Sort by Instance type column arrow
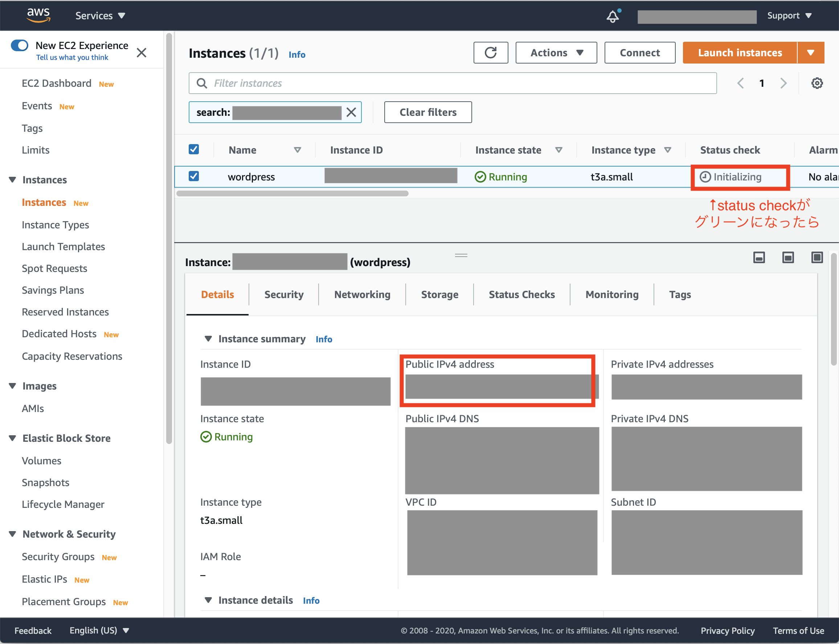 coord(667,150)
